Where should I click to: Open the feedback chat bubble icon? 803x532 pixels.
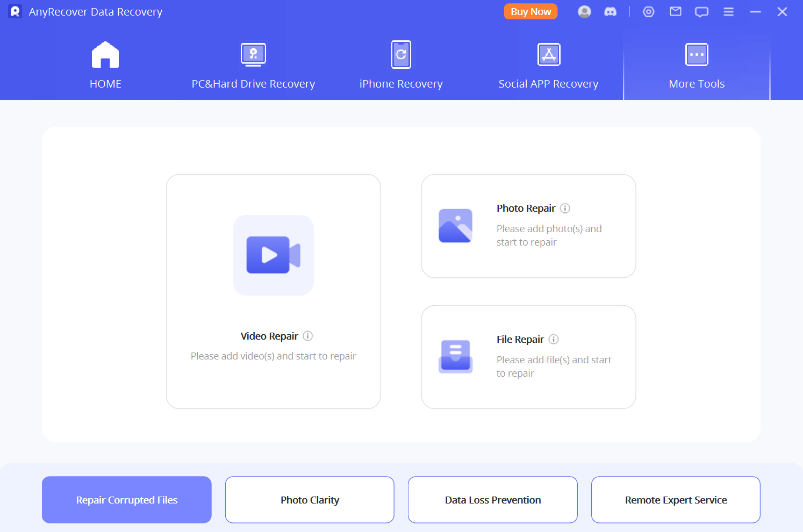[701, 11]
